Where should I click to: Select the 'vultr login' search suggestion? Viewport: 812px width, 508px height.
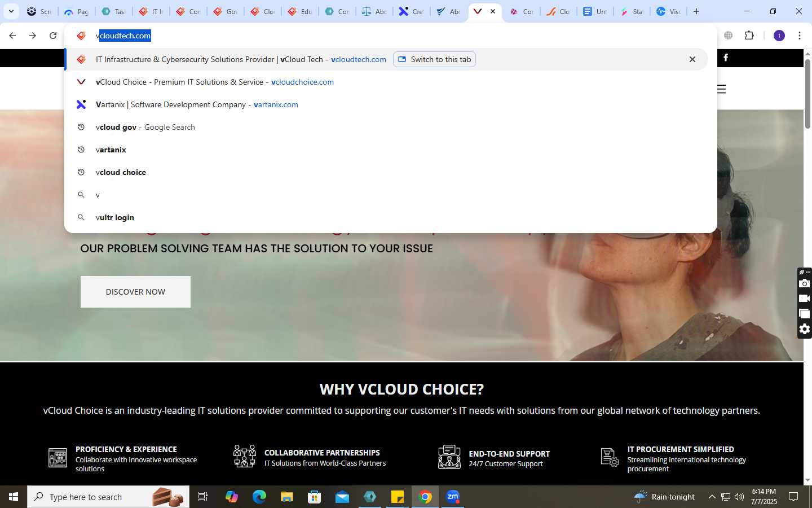(386, 217)
